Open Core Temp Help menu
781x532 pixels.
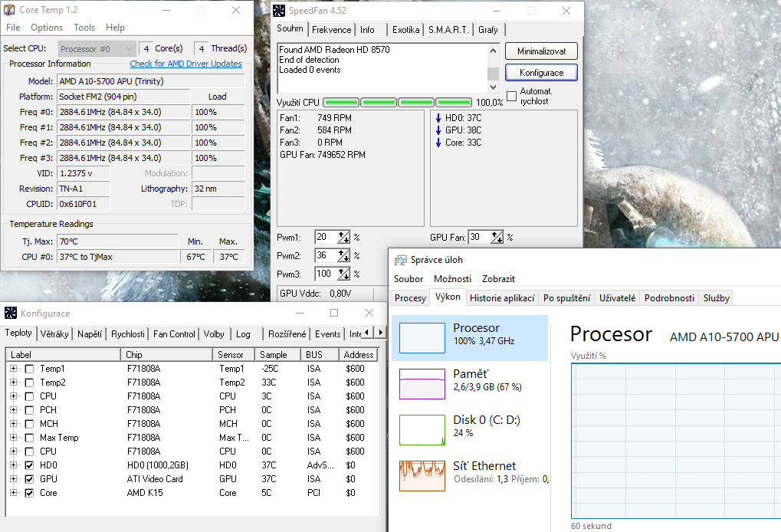[115, 28]
